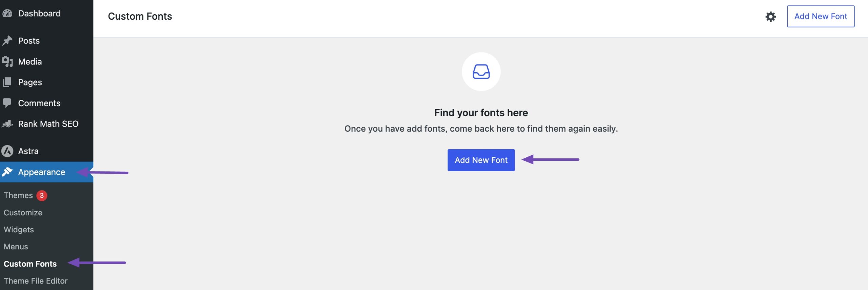Click the empty inbox tray icon
The width and height of the screenshot is (868, 290).
click(481, 72)
